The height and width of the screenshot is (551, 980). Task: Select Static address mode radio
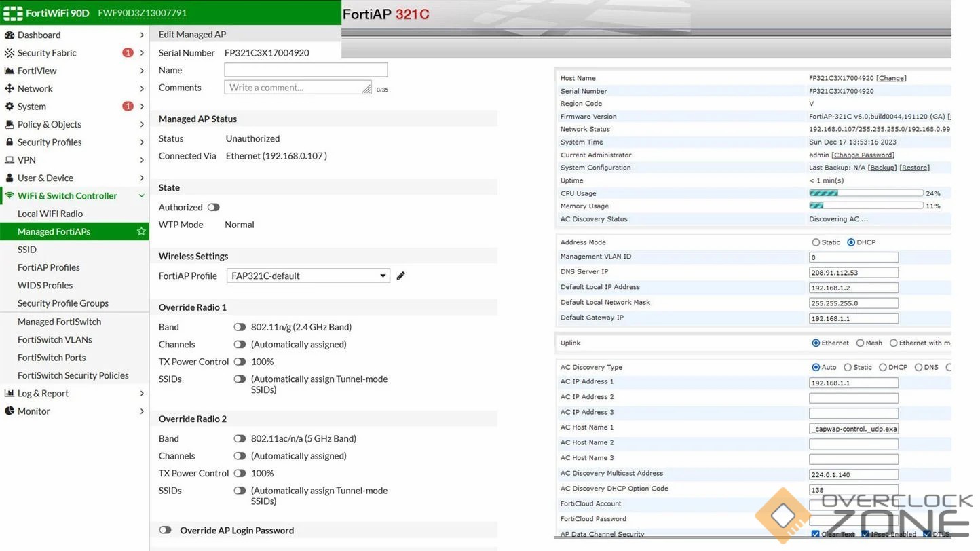[816, 242]
